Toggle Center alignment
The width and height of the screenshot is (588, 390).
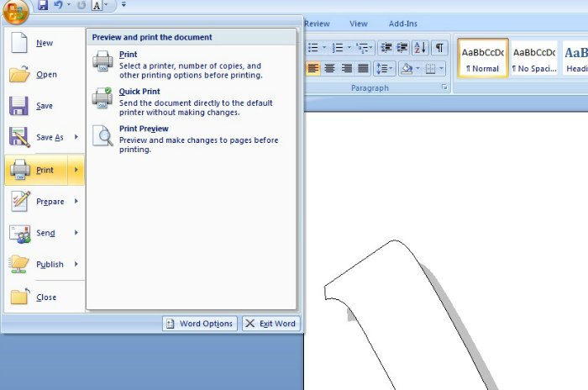click(x=329, y=68)
